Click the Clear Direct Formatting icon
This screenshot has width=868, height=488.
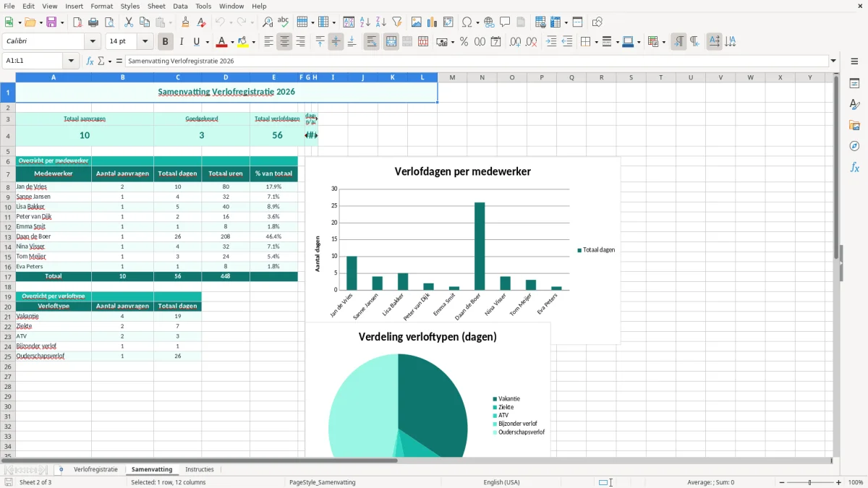tap(201, 22)
